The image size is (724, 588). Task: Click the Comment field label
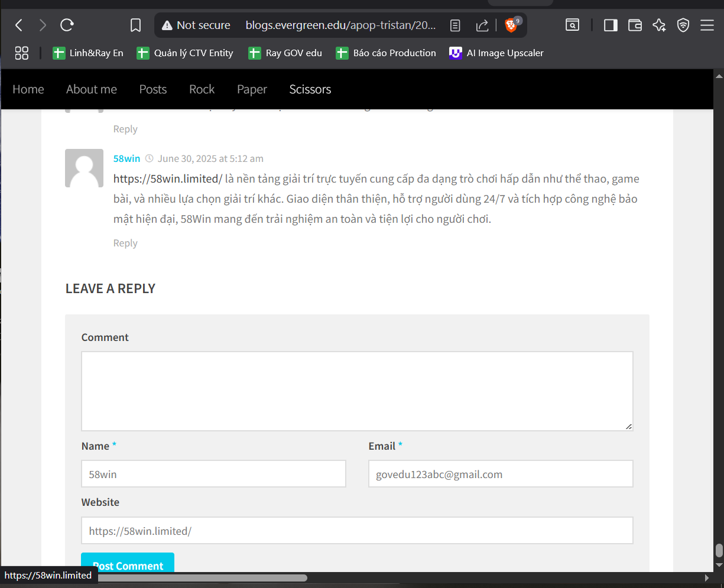pyautogui.click(x=105, y=337)
